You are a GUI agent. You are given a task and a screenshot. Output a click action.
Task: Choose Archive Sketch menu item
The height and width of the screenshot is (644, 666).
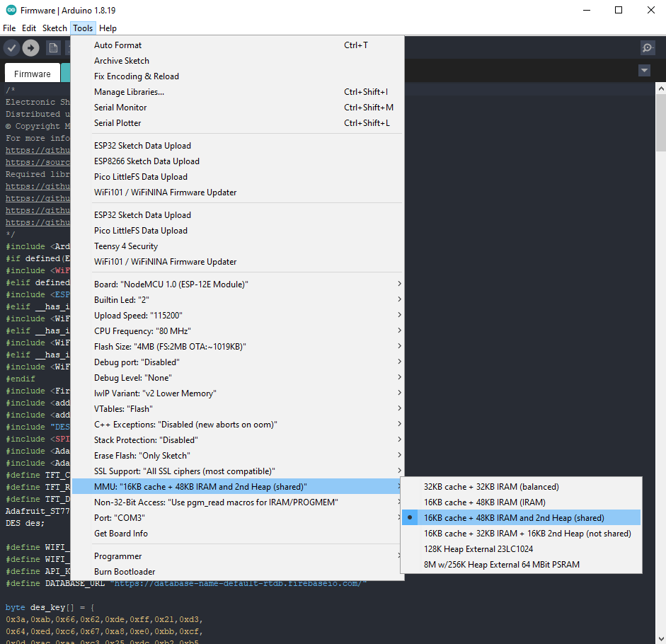click(x=237, y=60)
